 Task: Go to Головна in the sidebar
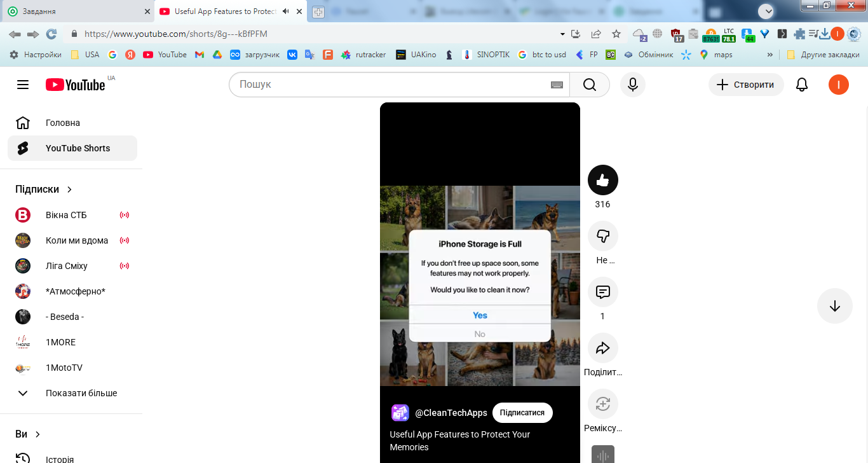click(x=72, y=123)
